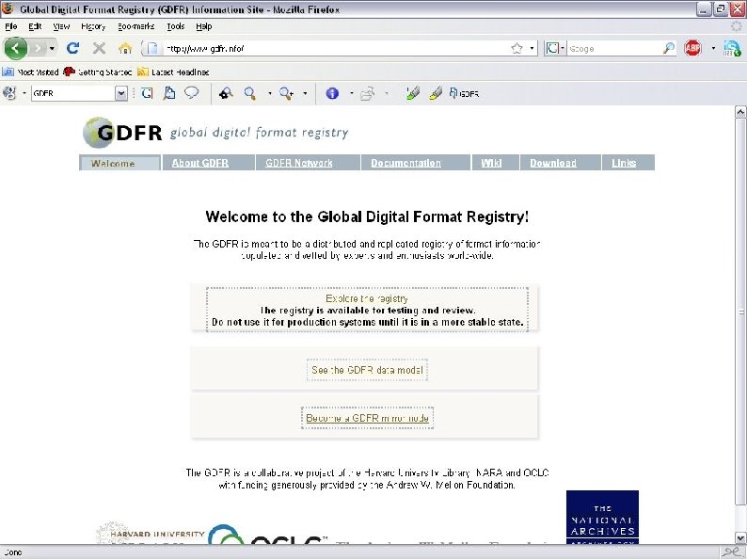The height and width of the screenshot is (560, 747).
Task: Open the Google toolbar logo dropdown arrow
Action: tap(24, 93)
